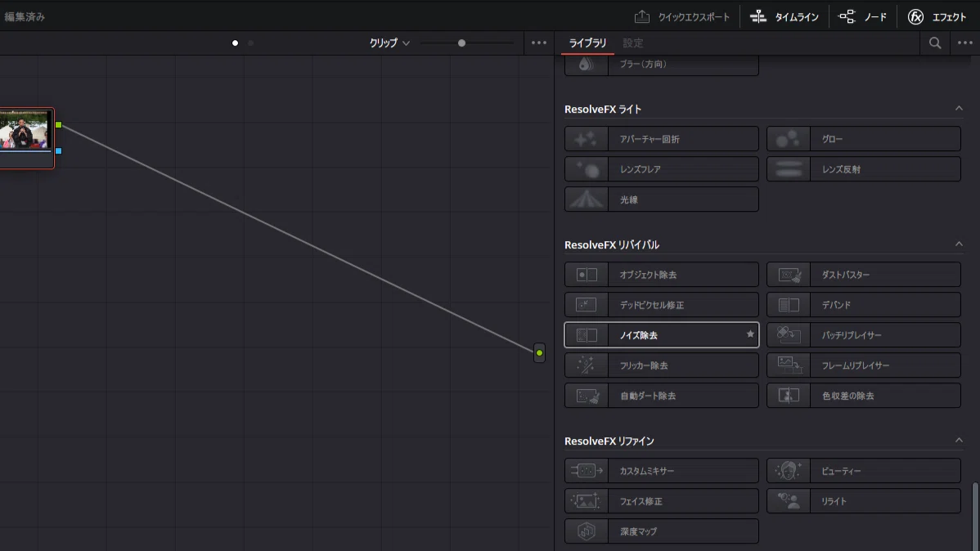Collapse the ResolveFX Refine (リファイン) section
The image size is (980, 551).
point(959,441)
